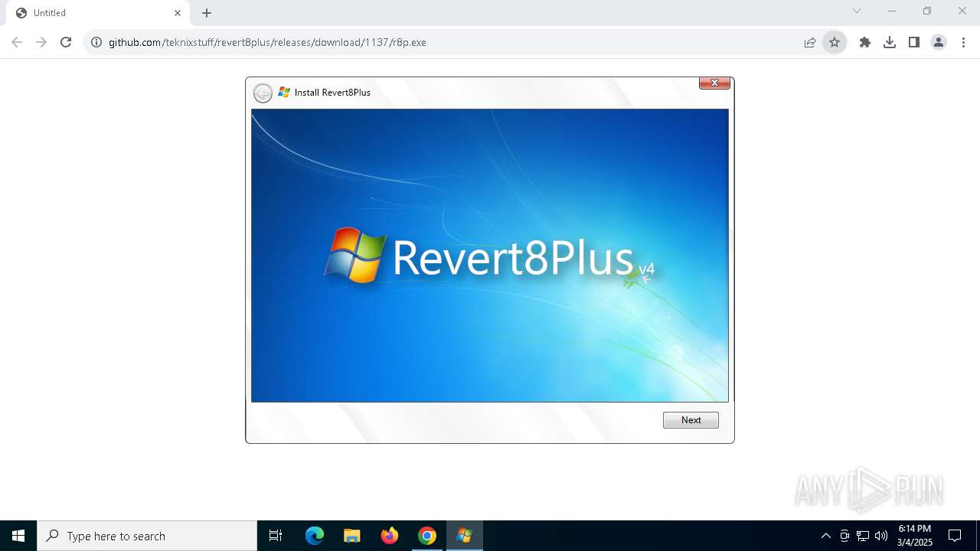The height and width of the screenshot is (551, 980).
Task: Bookmark this tab with the star icon
Action: (x=835, y=42)
